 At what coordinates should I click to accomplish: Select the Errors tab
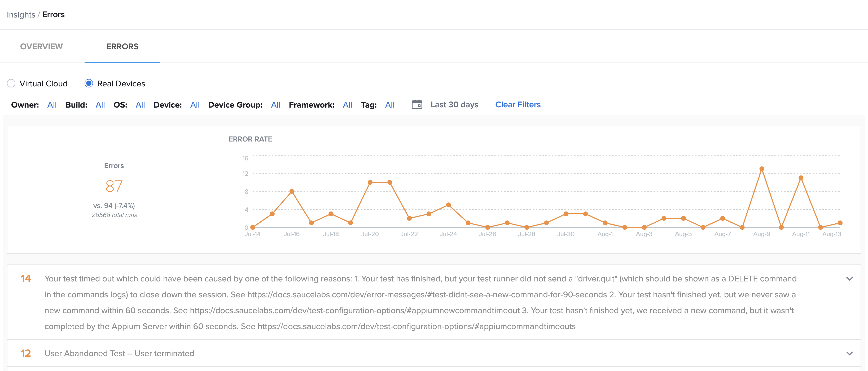click(122, 46)
